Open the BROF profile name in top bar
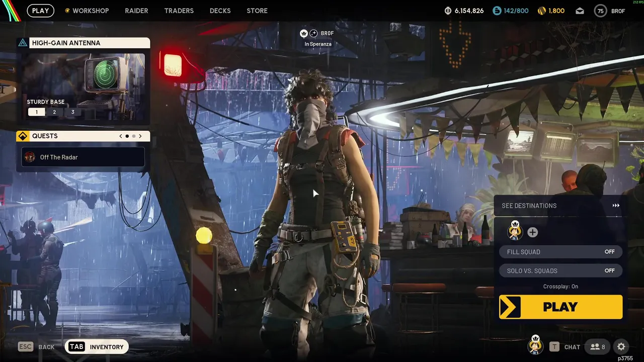Image resolution: width=644 pixels, height=362 pixels. point(618,11)
